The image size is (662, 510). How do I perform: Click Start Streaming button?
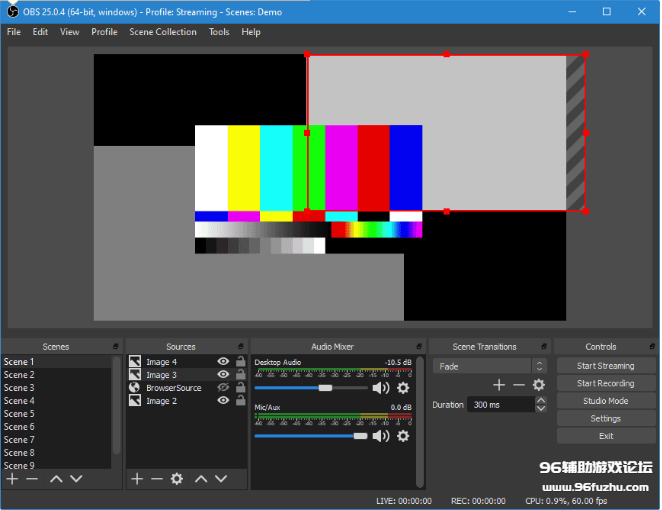(605, 366)
